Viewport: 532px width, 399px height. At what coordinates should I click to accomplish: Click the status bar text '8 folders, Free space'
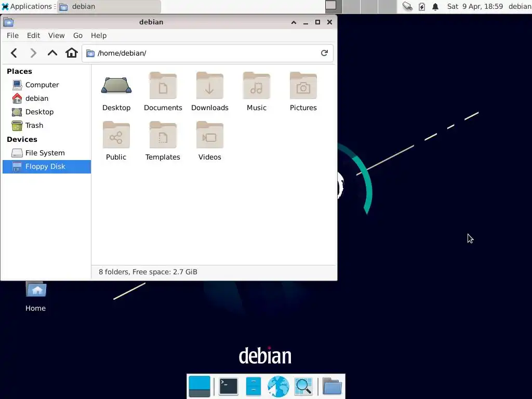coord(148,272)
